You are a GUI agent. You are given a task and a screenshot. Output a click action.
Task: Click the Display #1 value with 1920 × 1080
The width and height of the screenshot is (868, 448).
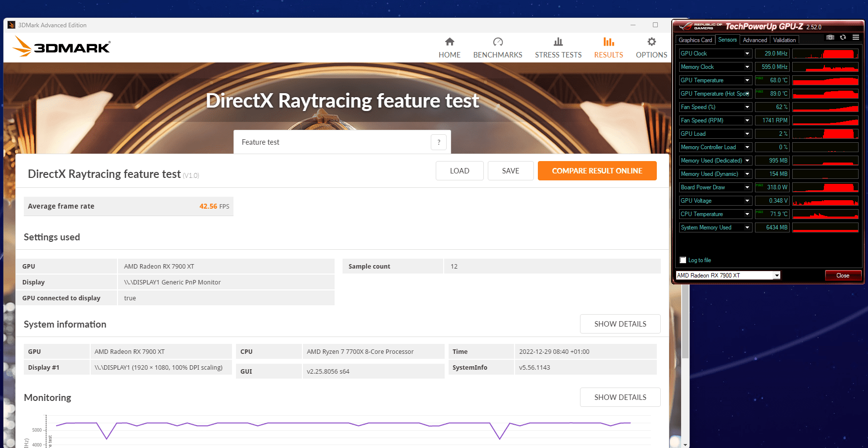click(x=159, y=368)
